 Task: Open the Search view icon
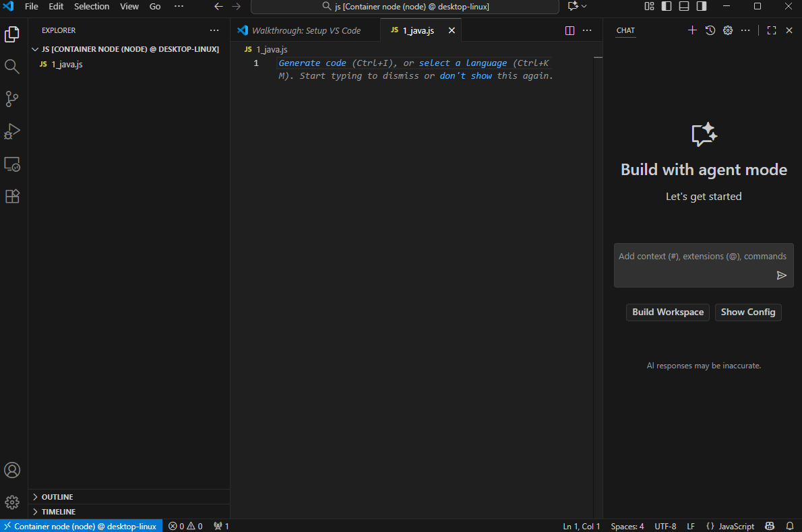click(11, 67)
